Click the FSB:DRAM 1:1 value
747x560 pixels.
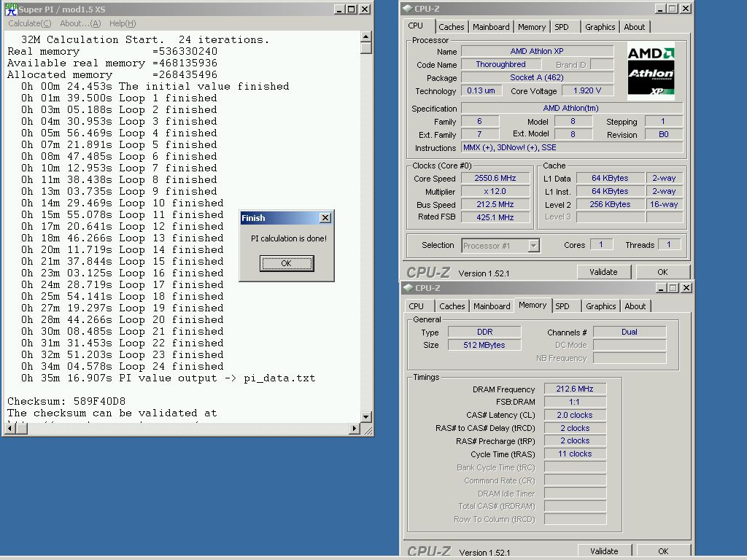[575, 402]
